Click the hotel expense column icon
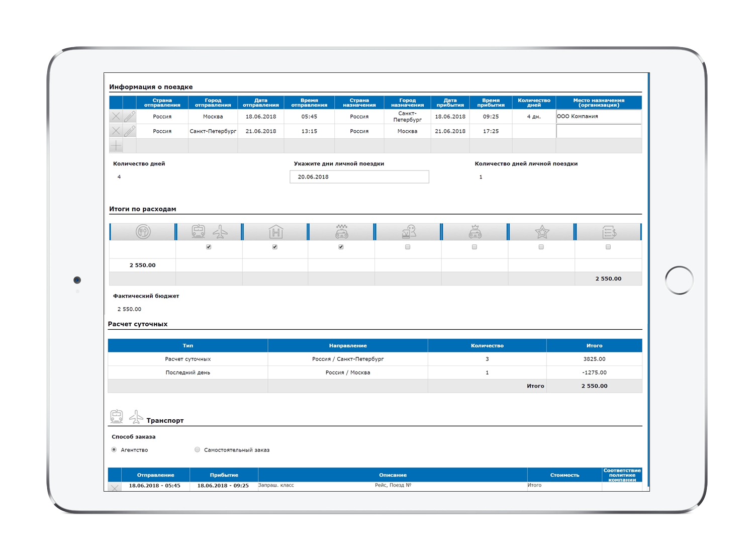The width and height of the screenshot is (754, 560). tap(275, 232)
